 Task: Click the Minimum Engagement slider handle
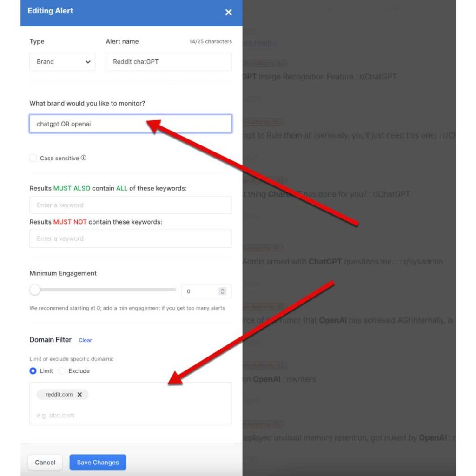pos(35,290)
